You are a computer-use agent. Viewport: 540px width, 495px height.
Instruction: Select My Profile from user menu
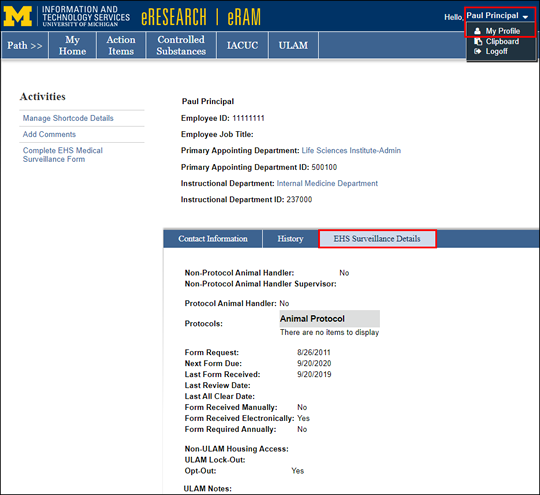502,31
